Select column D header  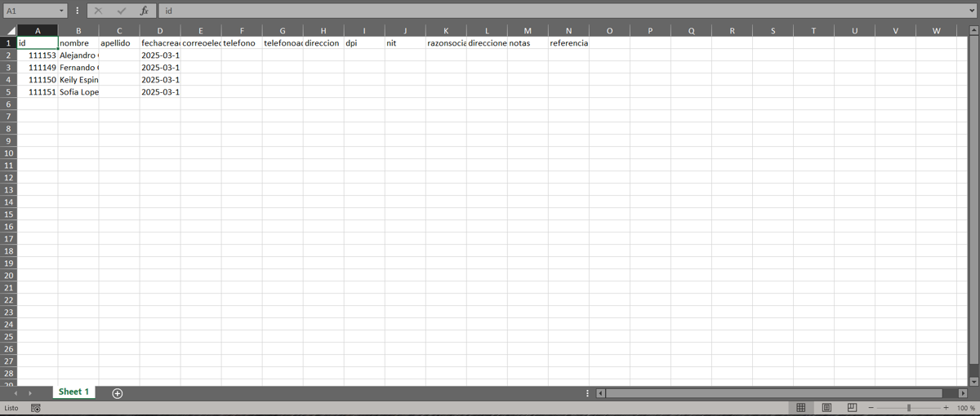click(160, 31)
